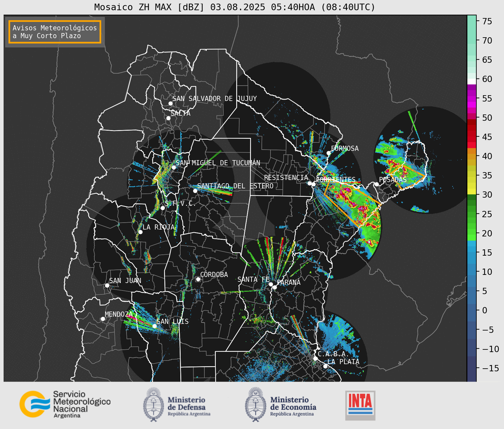Click the orange warning polygon in Misiones
The image size is (504, 429).
[x=408, y=176]
